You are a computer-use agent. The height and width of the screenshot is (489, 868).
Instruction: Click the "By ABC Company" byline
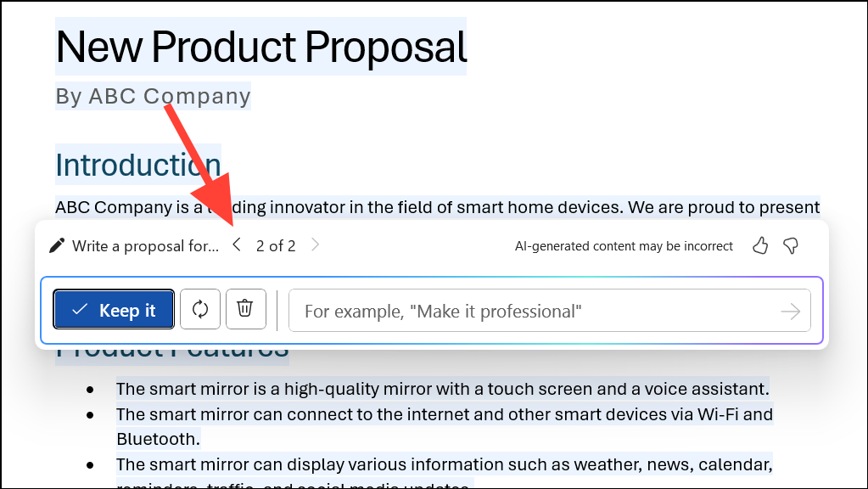(152, 95)
